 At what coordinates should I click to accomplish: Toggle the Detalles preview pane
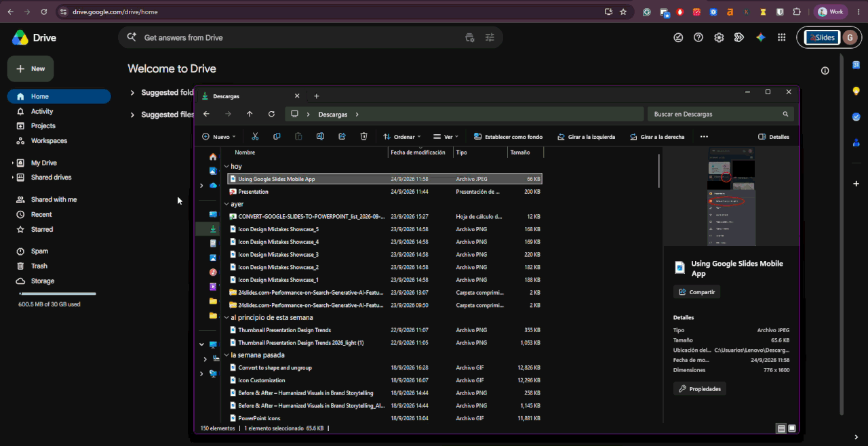coord(774,137)
